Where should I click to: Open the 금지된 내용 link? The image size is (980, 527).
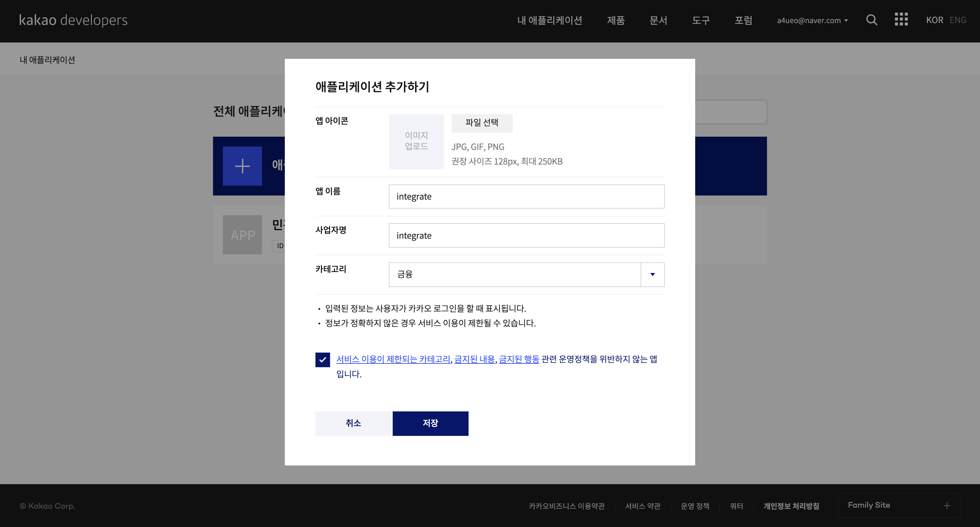click(x=474, y=359)
